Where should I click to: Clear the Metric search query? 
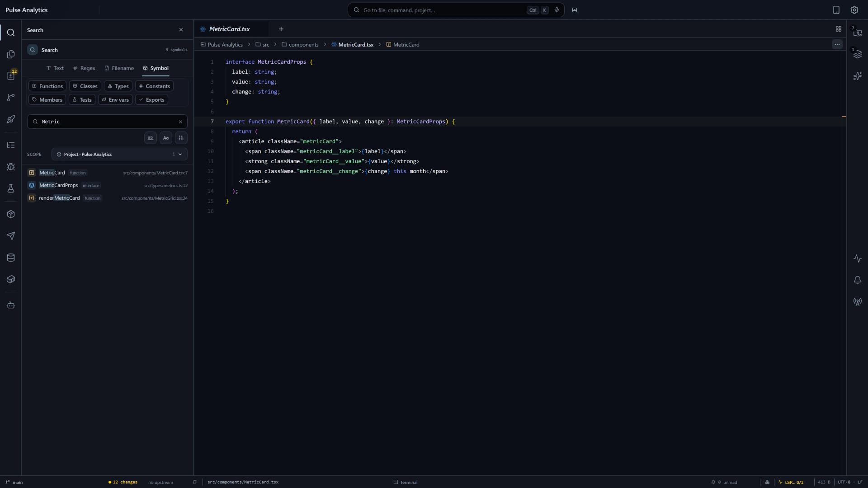pyautogui.click(x=181, y=122)
